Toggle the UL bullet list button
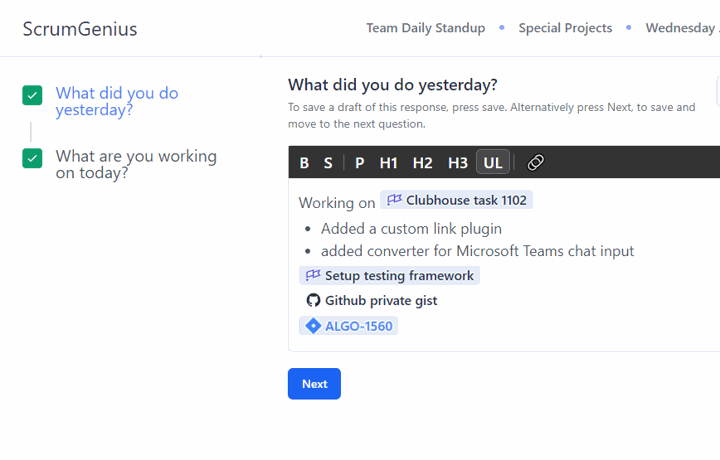 [493, 163]
